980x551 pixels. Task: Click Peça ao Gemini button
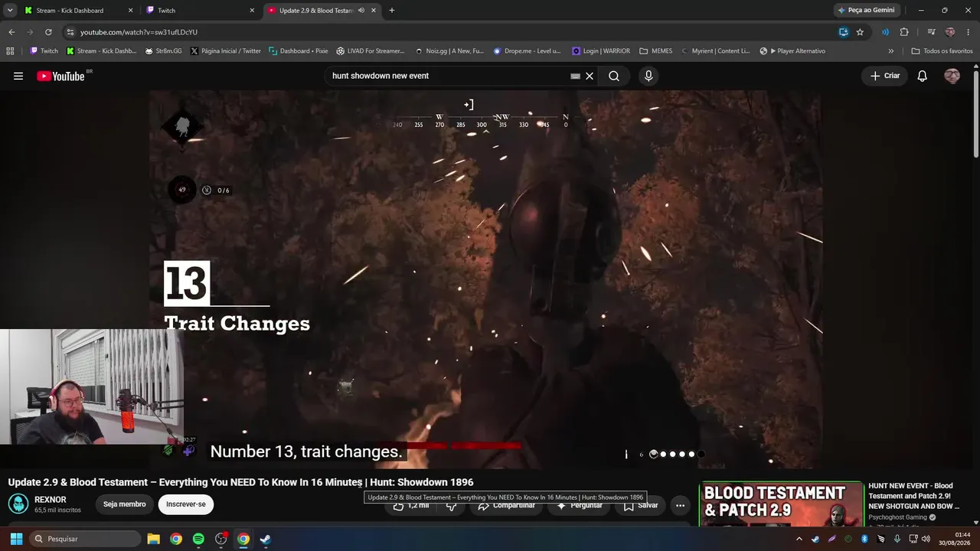(x=867, y=10)
